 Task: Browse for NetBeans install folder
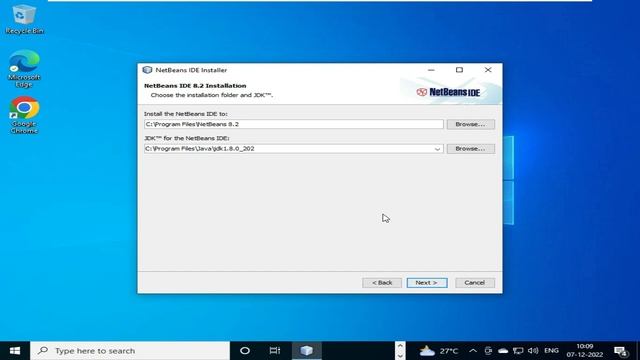pos(471,124)
